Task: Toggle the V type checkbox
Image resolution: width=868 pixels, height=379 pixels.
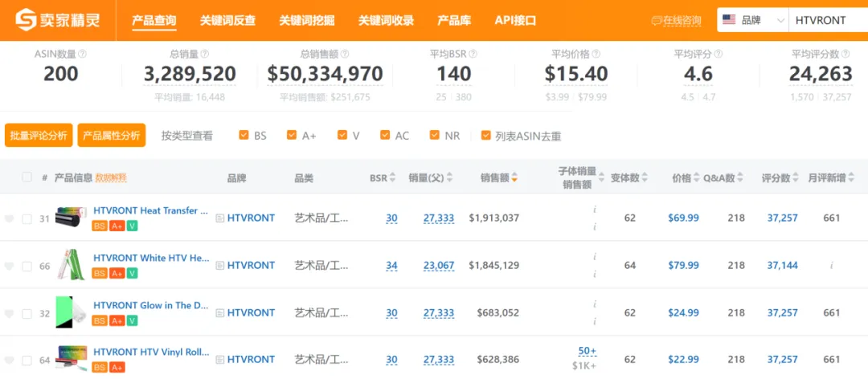Action: click(x=342, y=135)
